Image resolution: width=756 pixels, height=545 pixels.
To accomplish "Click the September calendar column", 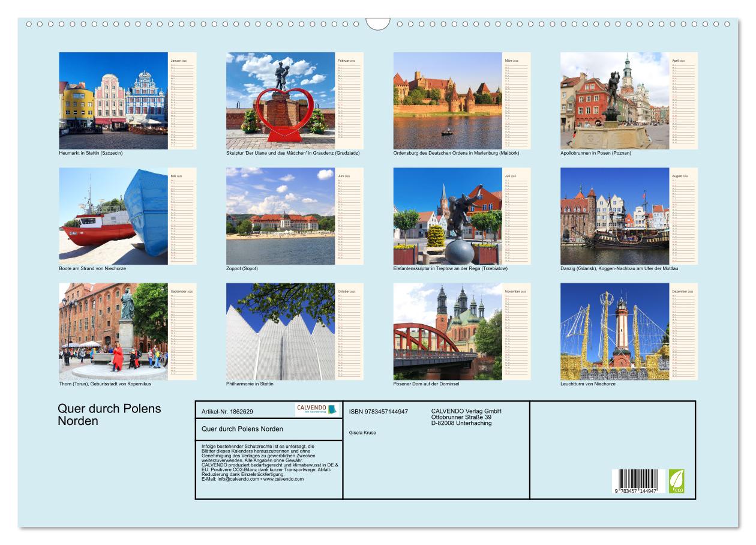I will [x=182, y=331].
